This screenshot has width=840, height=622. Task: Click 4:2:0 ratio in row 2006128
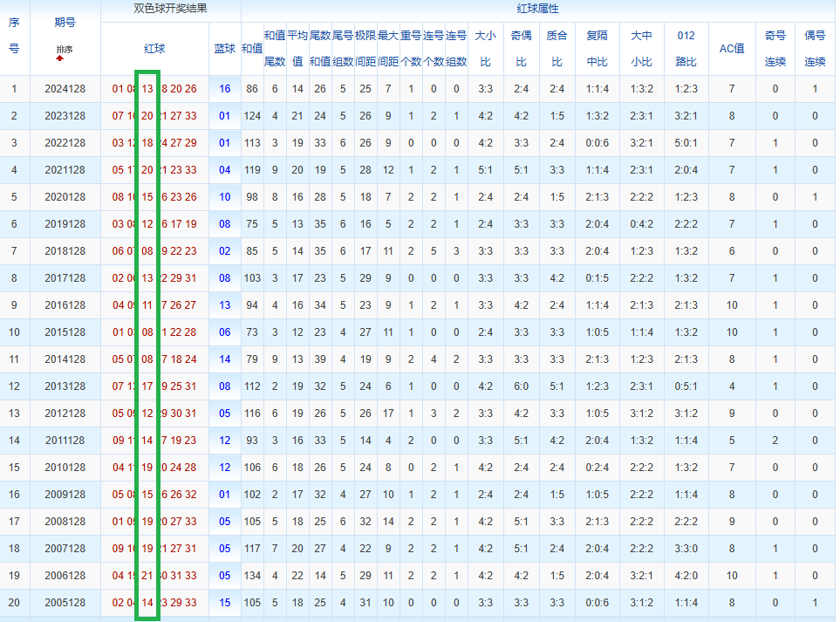point(686,576)
